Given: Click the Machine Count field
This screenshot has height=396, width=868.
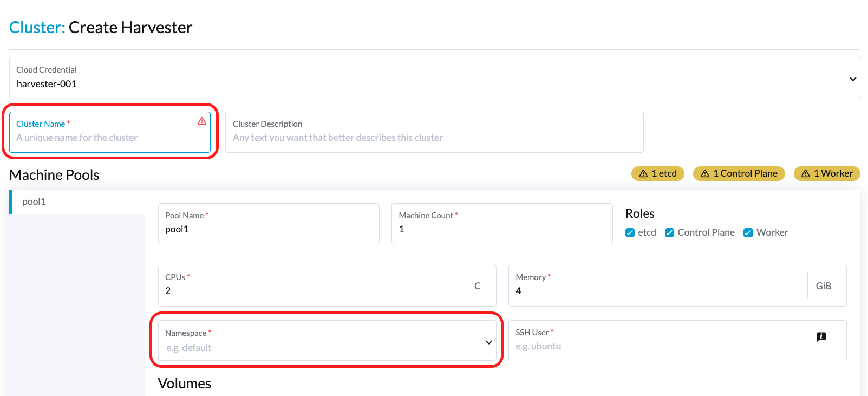Looking at the screenshot, I should (x=501, y=229).
